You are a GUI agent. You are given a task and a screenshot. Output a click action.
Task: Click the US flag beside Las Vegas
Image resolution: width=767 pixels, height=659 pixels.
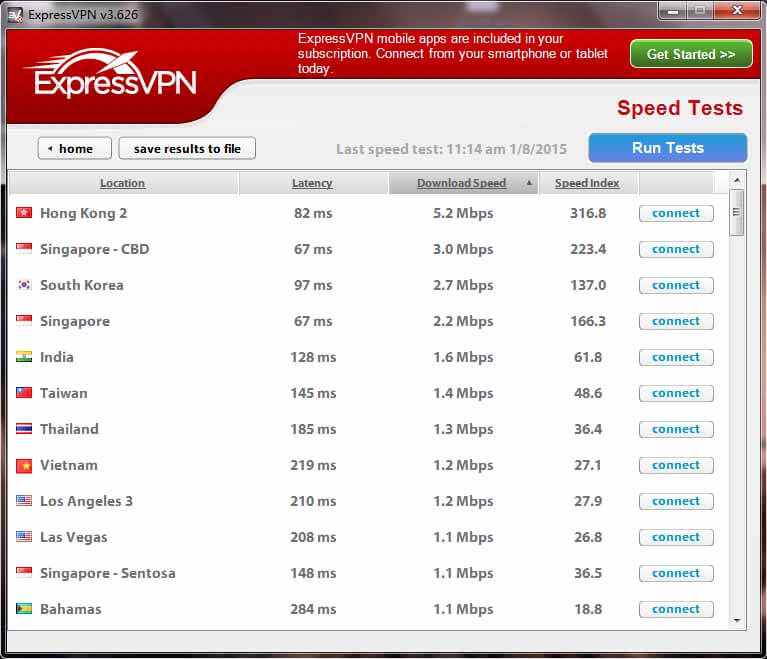pyautogui.click(x=24, y=537)
